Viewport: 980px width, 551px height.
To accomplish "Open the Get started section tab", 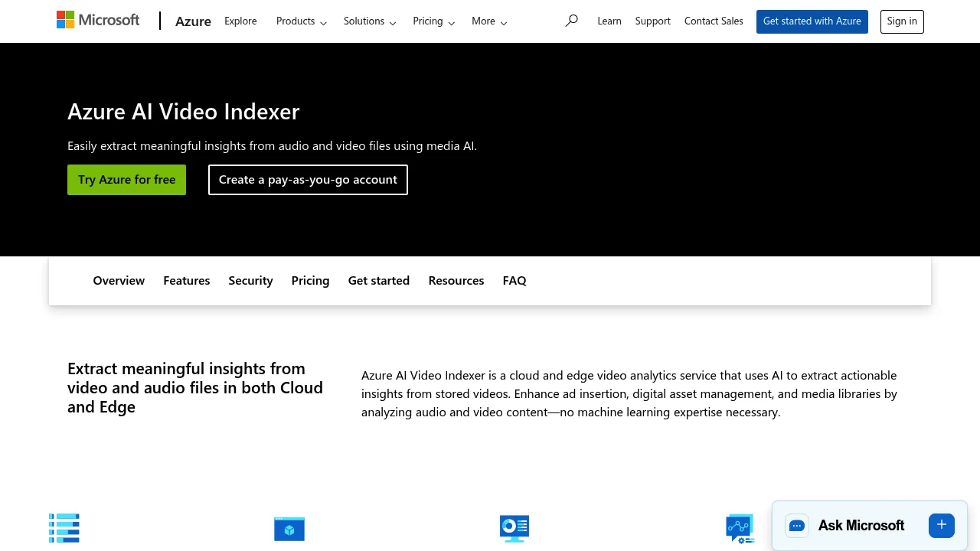I will [379, 281].
